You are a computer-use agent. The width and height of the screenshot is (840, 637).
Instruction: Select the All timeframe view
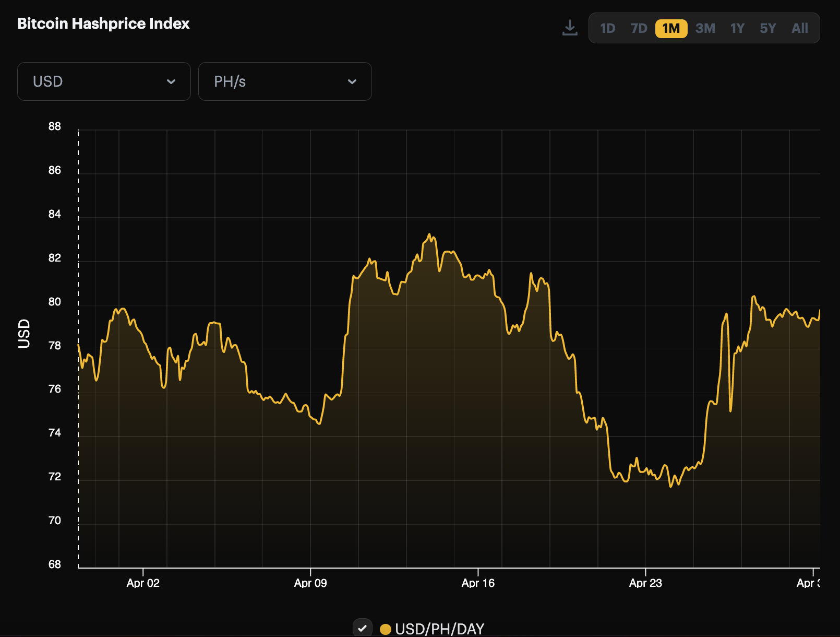799,29
